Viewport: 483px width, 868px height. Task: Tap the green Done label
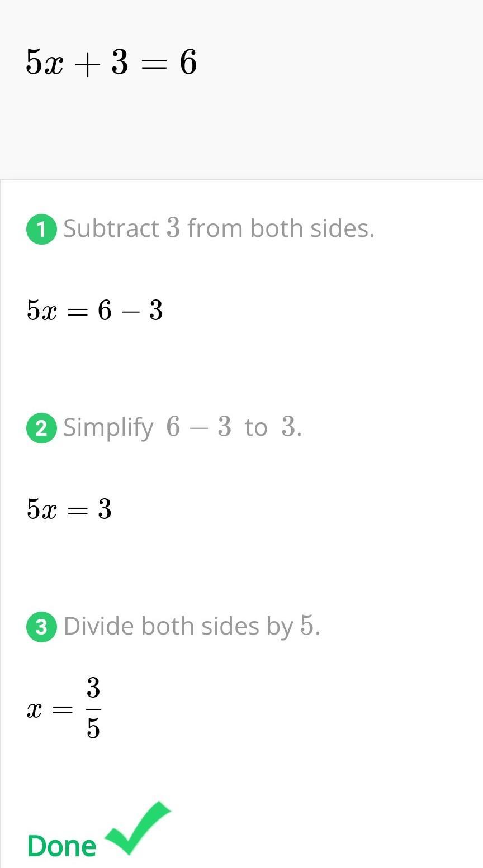62,846
